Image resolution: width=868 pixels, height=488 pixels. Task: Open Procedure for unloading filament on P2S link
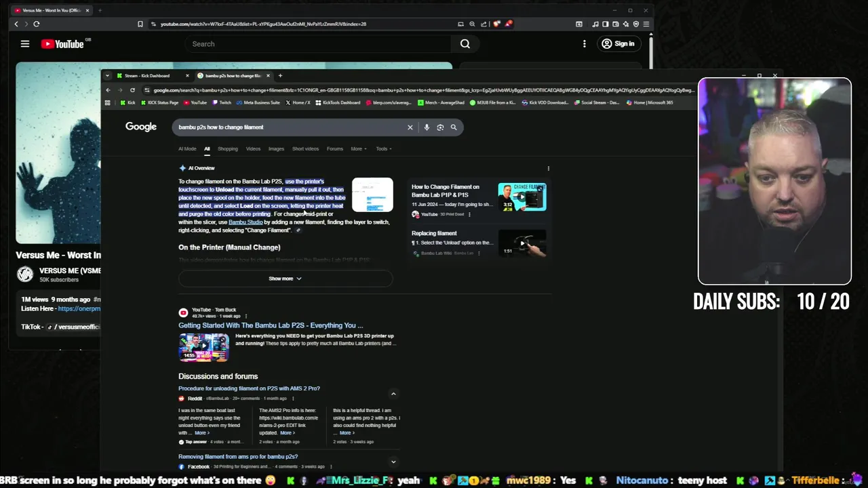(249, 389)
